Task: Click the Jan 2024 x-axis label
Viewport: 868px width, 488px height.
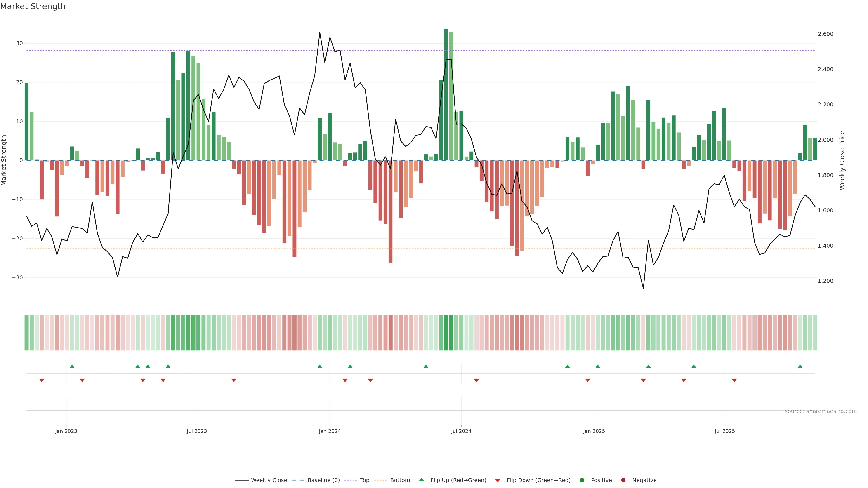Action: (330, 431)
